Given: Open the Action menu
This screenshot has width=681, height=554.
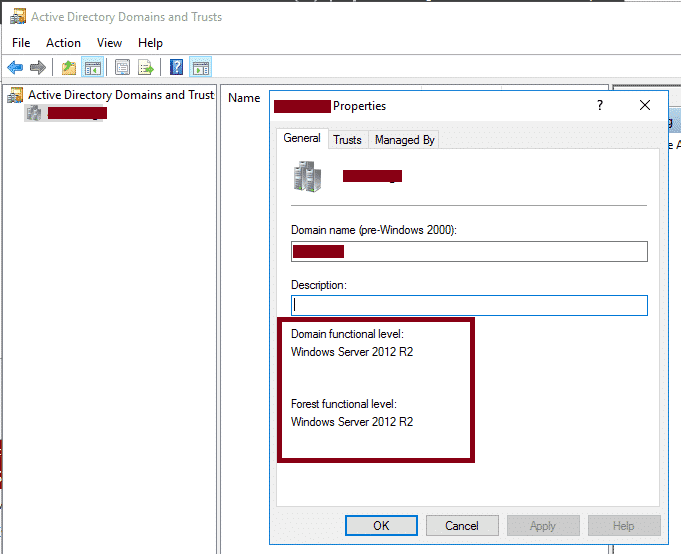Looking at the screenshot, I should [x=63, y=43].
